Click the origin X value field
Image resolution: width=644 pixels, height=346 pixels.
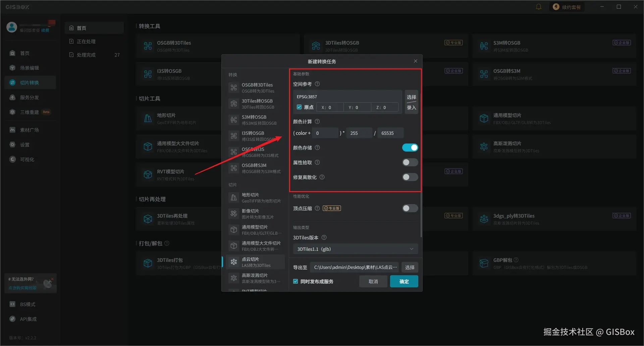click(330, 107)
